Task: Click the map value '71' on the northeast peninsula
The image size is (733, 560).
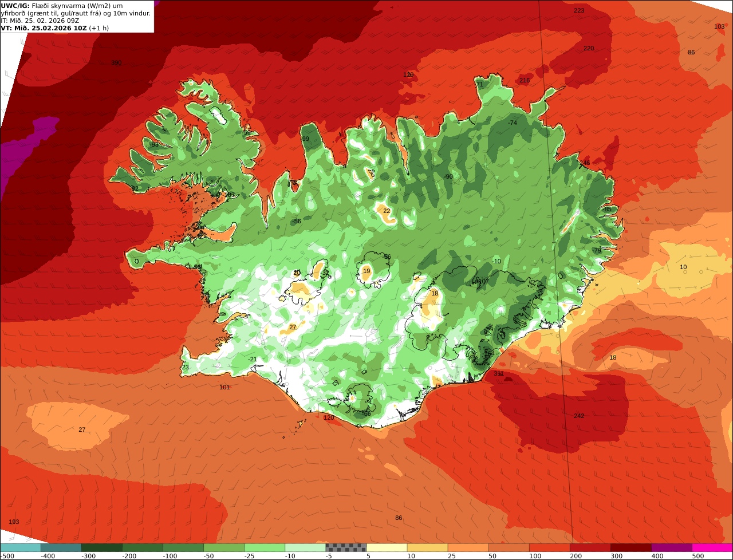Action: (480, 85)
